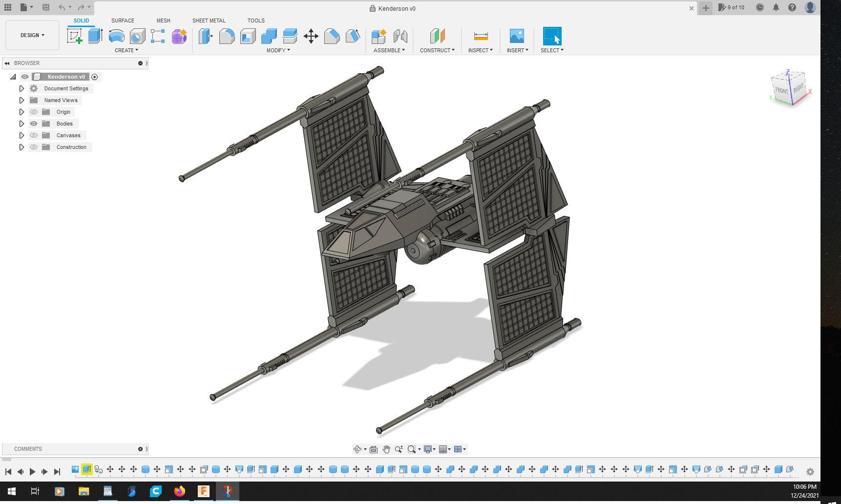Toggle visibility of Kenderson v0 component
Screen dimensions: 841x504
tap(25, 77)
